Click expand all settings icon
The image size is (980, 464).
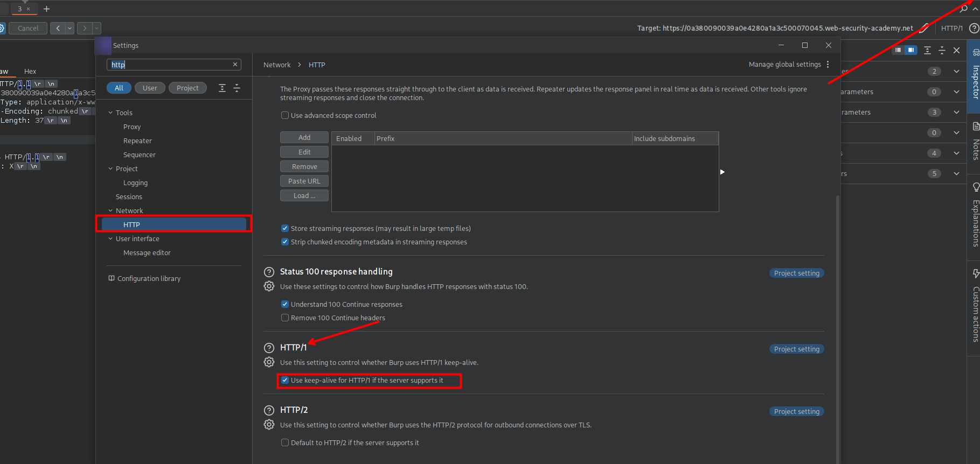[222, 88]
